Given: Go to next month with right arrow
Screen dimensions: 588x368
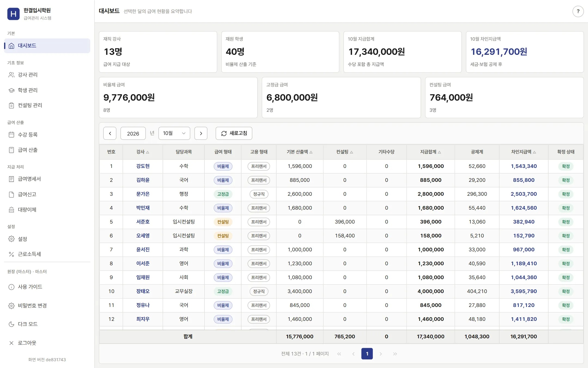Looking at the screenshot, I should coord(201,133).
